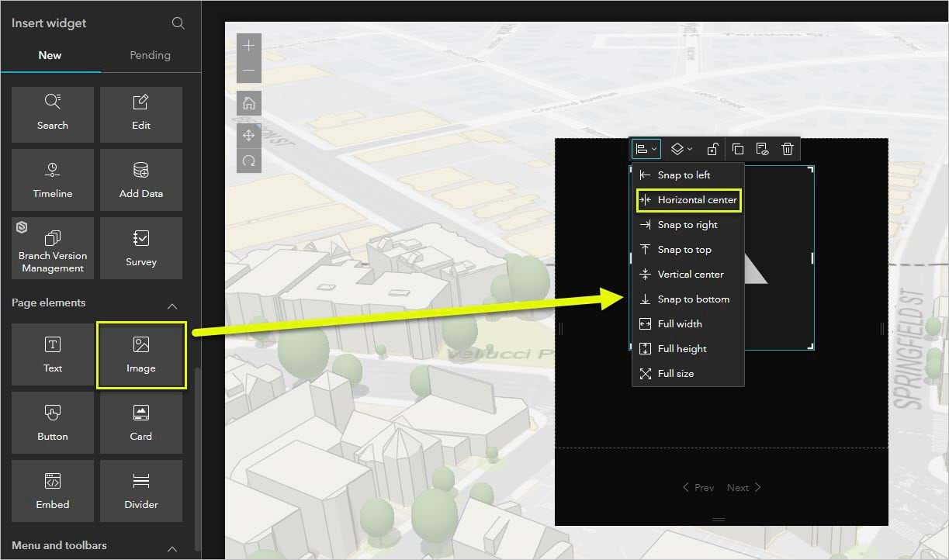
Task: Switch to the Pending tab
Action: coord(150,55)
